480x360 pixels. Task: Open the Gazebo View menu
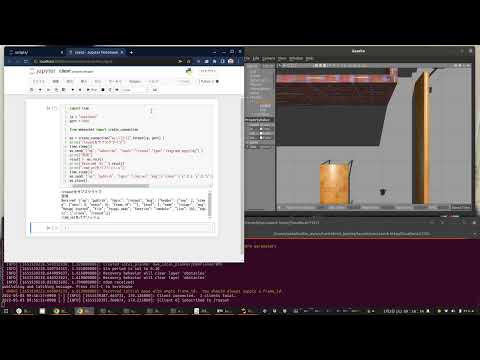282,58
